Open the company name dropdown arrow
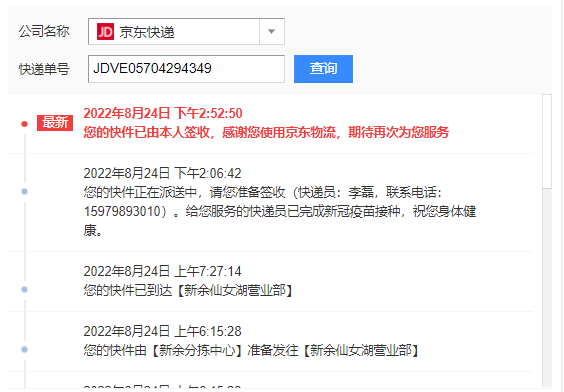564x392 pixels. pos(272,32)
